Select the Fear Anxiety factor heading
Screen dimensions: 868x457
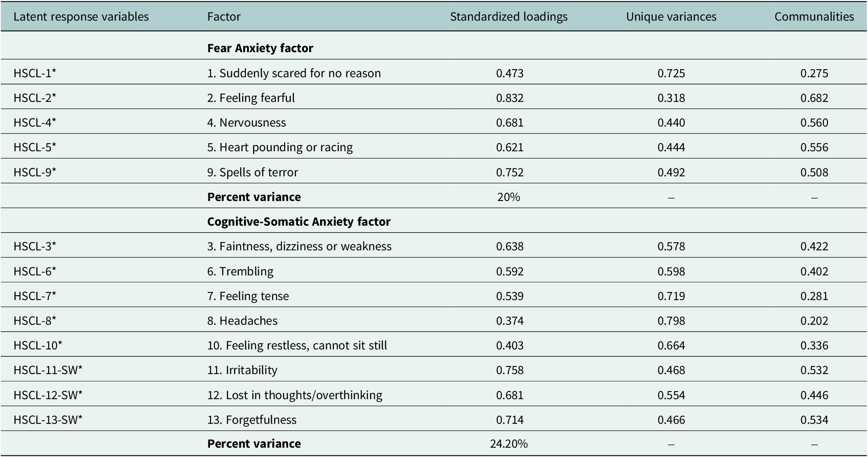pos(260,48)
